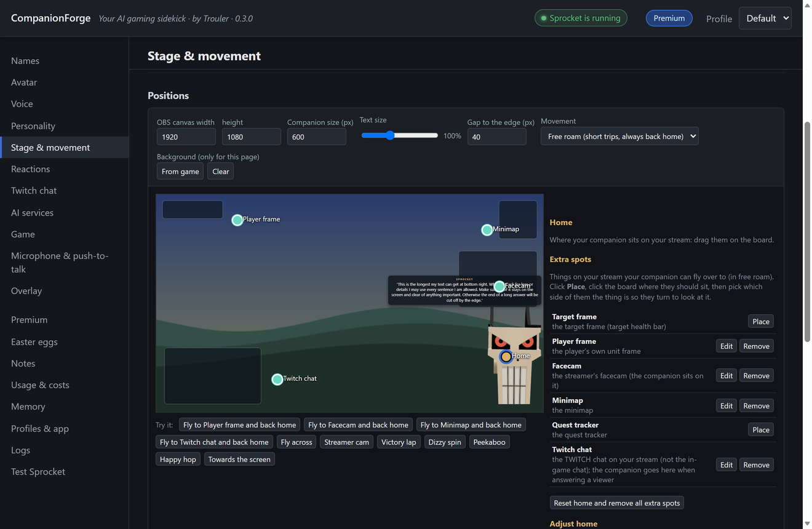Click the From game background button
The width and height of the screenshot is (812, 529).
[180, 172]
